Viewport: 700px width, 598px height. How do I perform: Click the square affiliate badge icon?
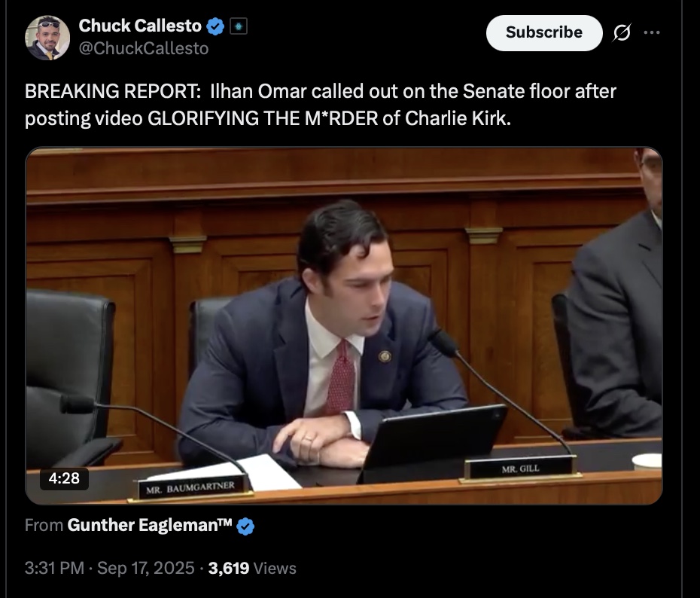(239, 27)
